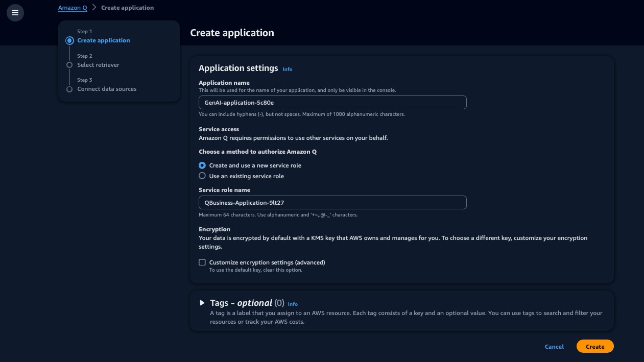Screen dimensions: 644x362
Task: Open Info link beside Application settings
Action: 288,69
